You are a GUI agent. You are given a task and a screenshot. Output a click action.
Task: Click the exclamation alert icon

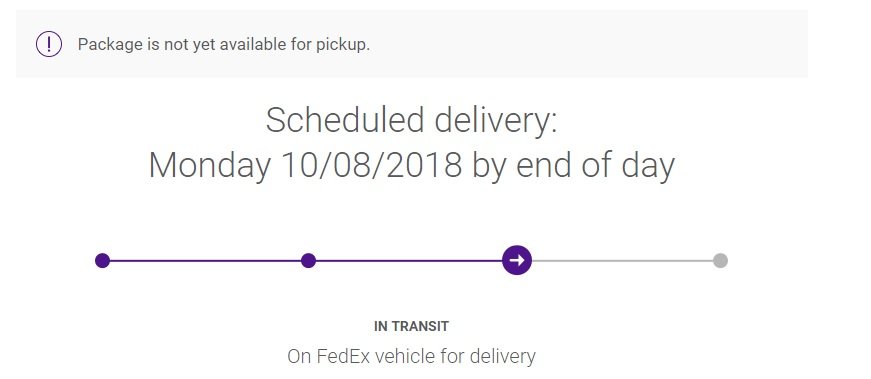click(x=49, y=44)
